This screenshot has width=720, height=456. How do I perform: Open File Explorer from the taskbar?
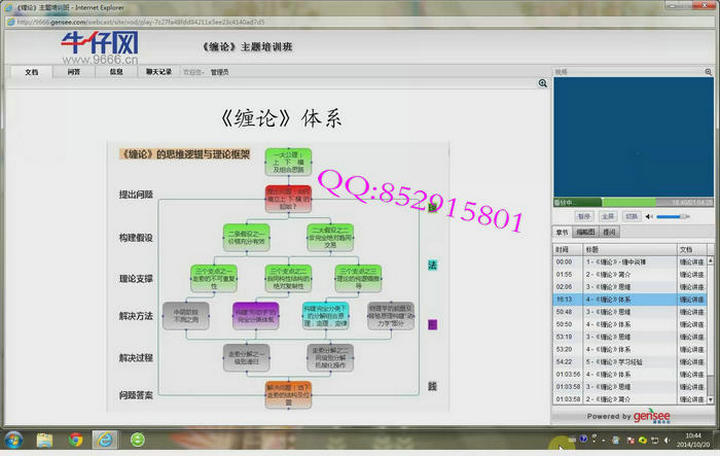(45, 440)
